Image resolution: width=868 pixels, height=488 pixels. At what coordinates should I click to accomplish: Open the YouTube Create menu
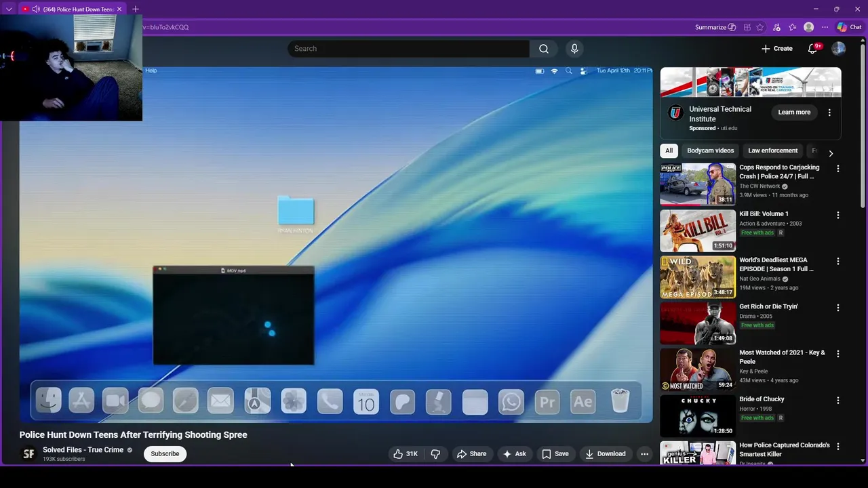point(777,49)
